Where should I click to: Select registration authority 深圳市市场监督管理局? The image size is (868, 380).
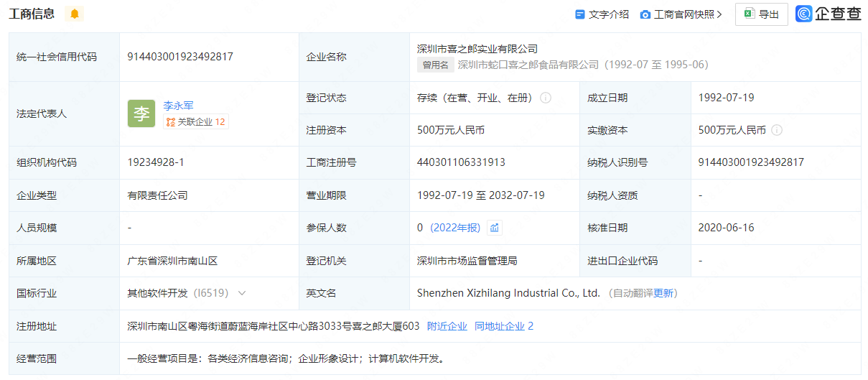point(467,261)
